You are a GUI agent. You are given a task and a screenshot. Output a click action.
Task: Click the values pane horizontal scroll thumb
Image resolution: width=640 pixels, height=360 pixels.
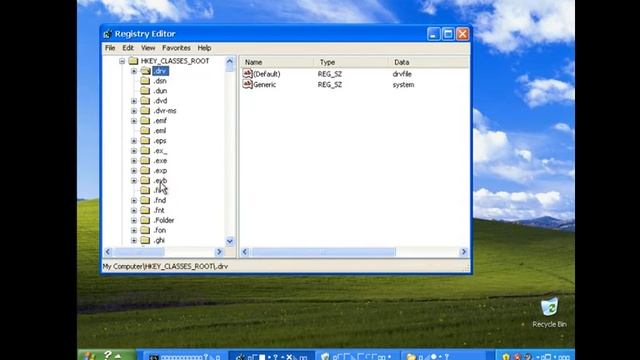coord(323,252)
